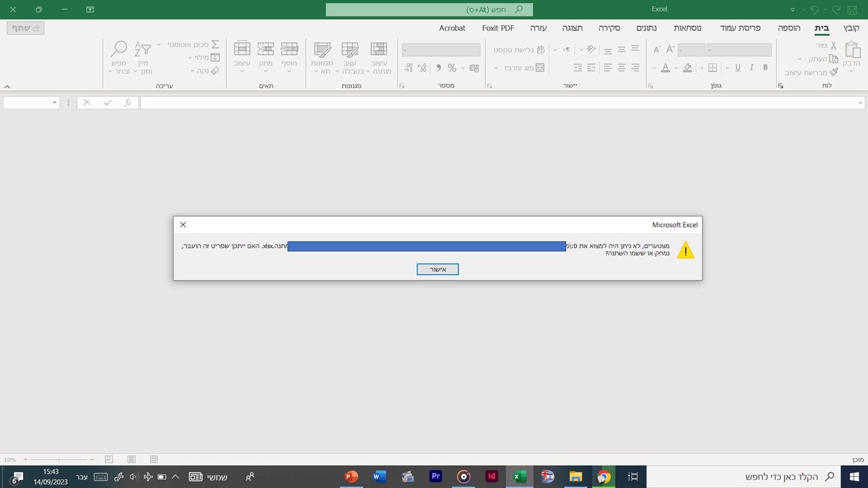Click the Insert Function fx icon
This screenshot has width=868, height=488.
[127, 103]
